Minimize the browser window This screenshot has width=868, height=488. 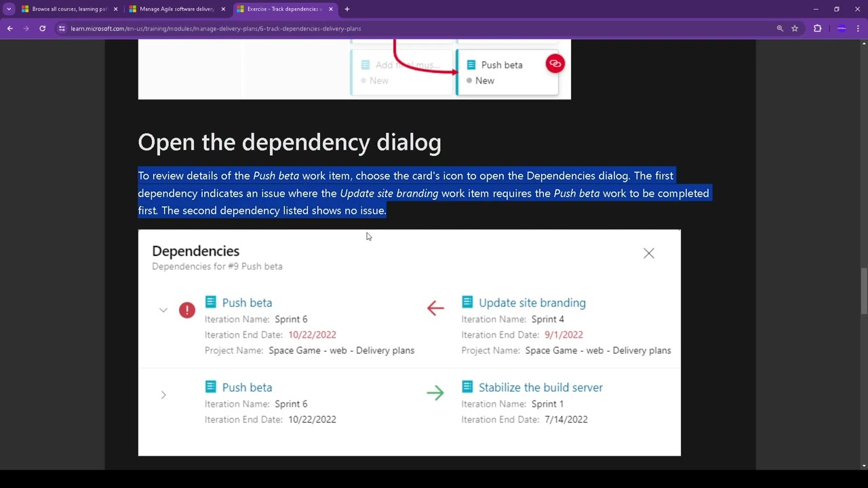tap(816, 9)
